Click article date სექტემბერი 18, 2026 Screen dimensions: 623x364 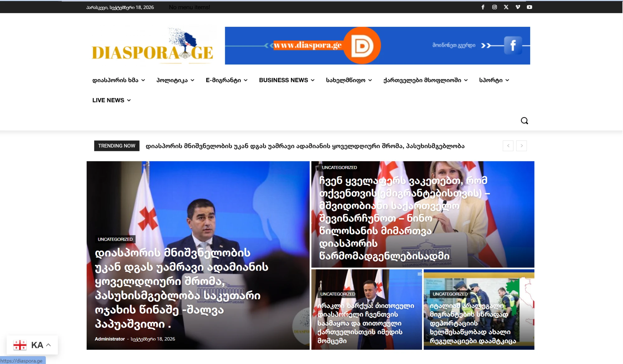click(153, 339)
